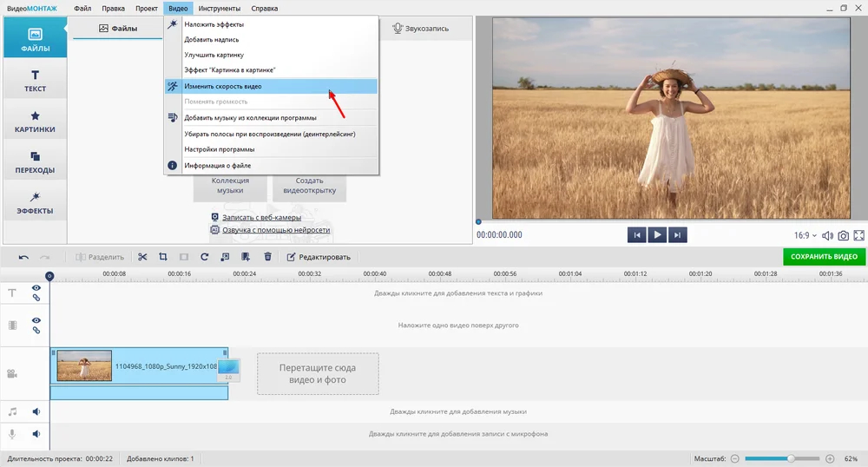
Task: Click the transition icon after the clip
Action: (x=228, y=370)
